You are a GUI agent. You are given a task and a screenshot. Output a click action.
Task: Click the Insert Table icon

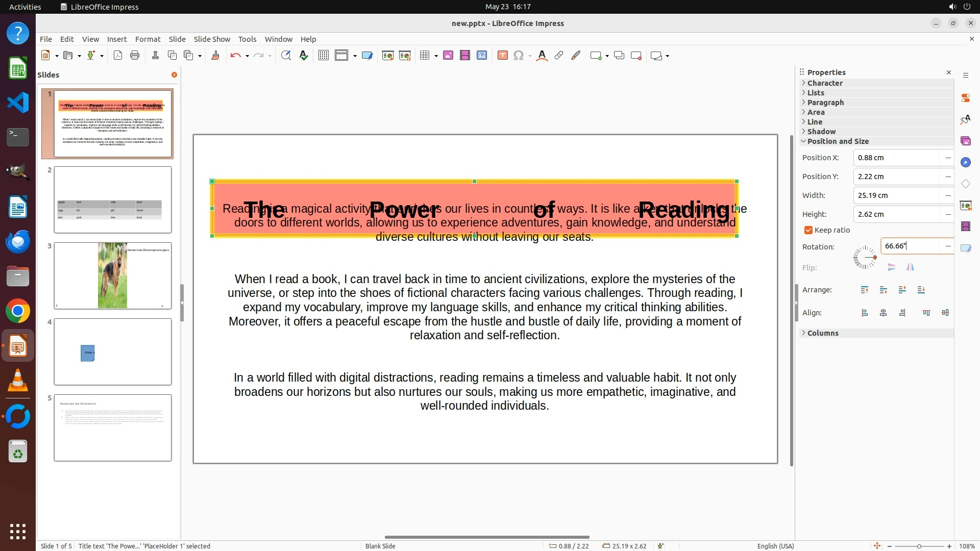pyautogui.click(x=425, y=56)
